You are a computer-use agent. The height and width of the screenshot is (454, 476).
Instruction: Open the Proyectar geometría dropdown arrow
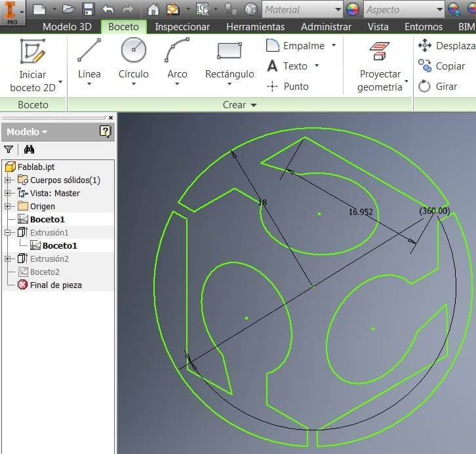(407, 81)
